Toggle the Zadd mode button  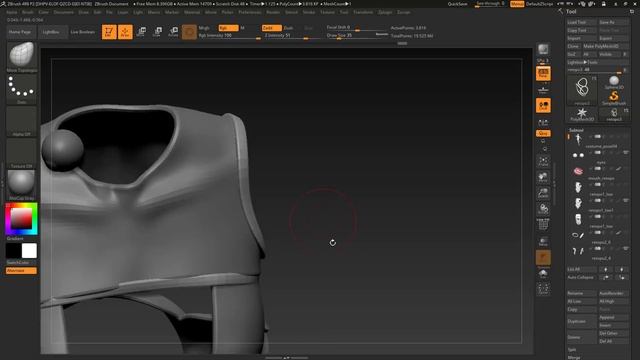click(272, 28)
